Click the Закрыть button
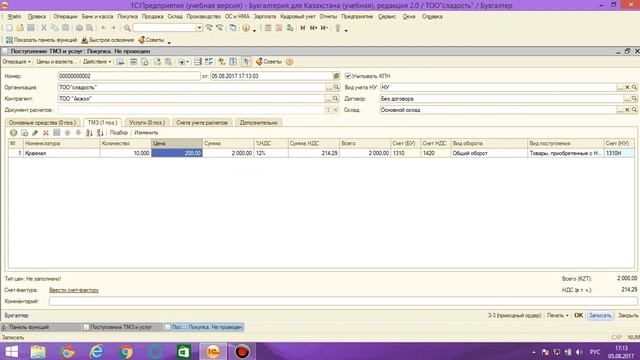 628,316
